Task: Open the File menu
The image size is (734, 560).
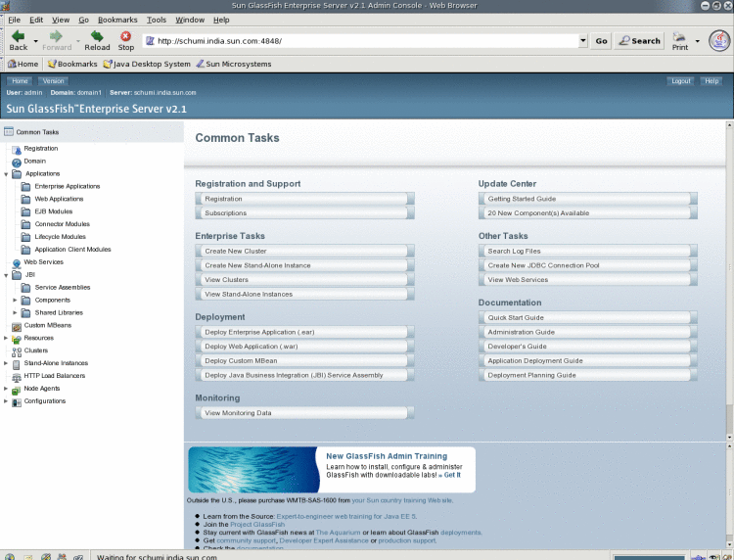Action: [x=14, y=20]
